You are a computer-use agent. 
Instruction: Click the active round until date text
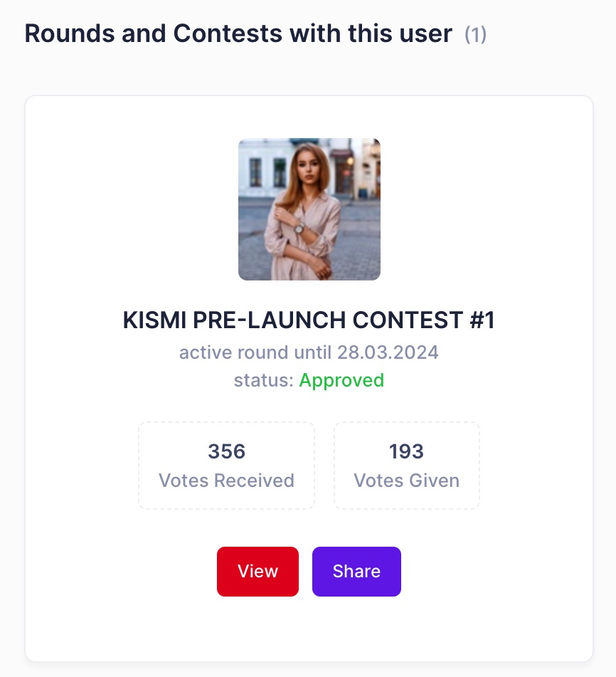(309, 352)
